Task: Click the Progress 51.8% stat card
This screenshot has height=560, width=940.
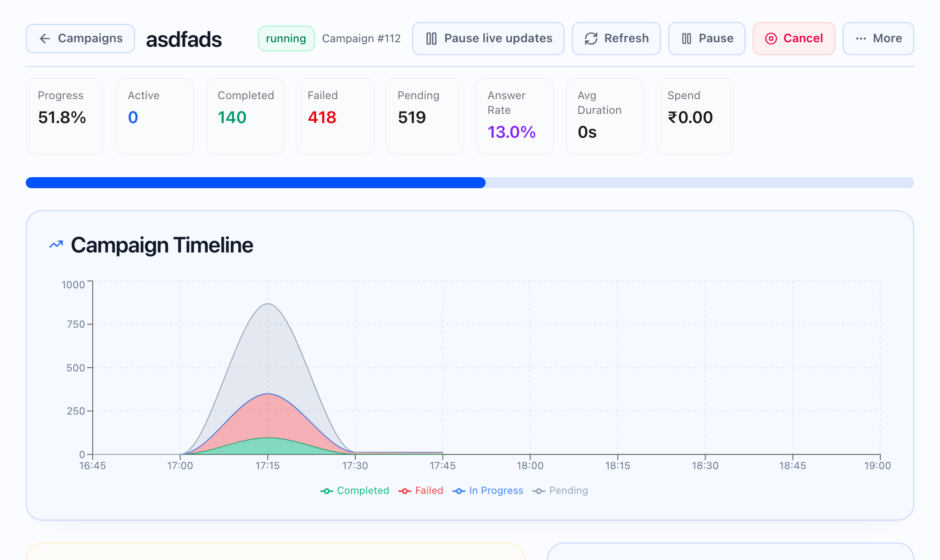Action: [x=65, y=117]
